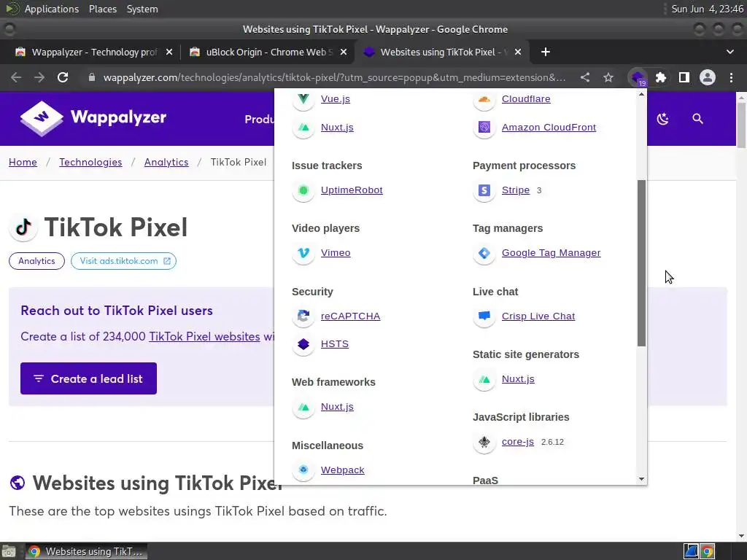Click the Webpack icon

coord(303,470)
